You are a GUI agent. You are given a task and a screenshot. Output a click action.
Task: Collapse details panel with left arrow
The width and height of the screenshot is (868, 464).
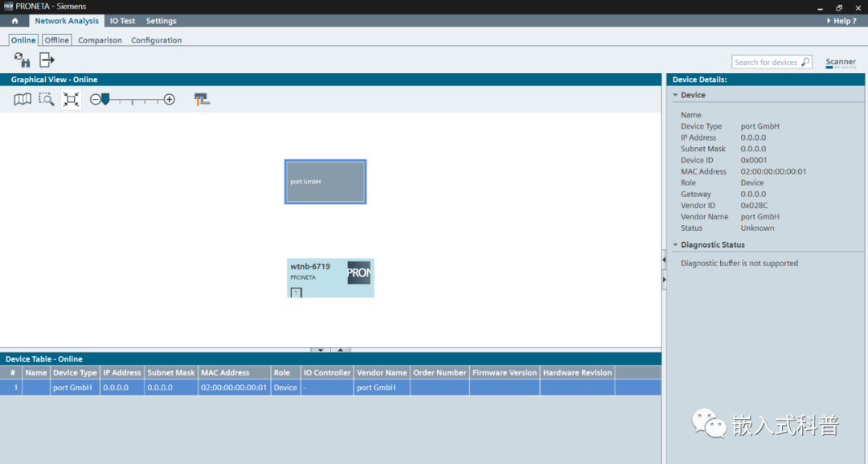point(664,260)
